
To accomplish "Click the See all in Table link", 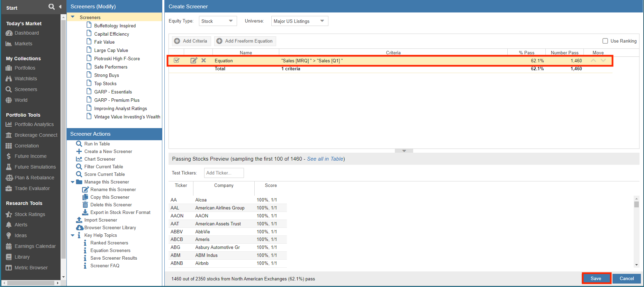I will click(325, 159).
